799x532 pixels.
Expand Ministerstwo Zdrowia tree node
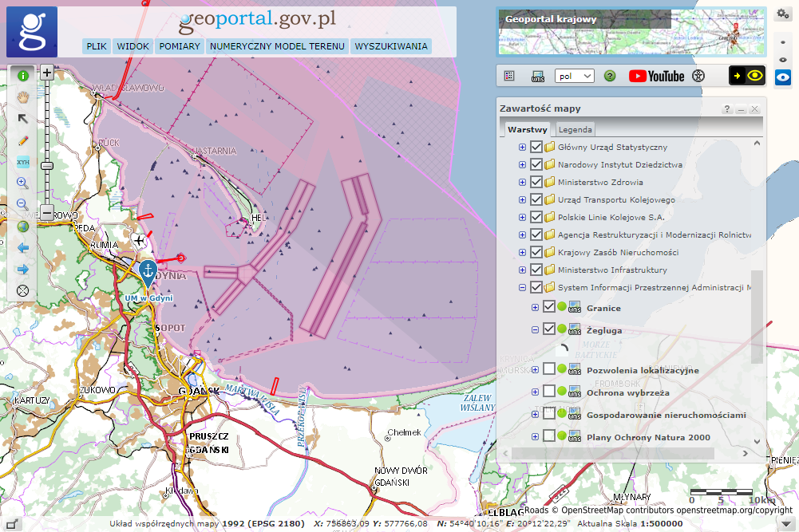tap(522, 183)
